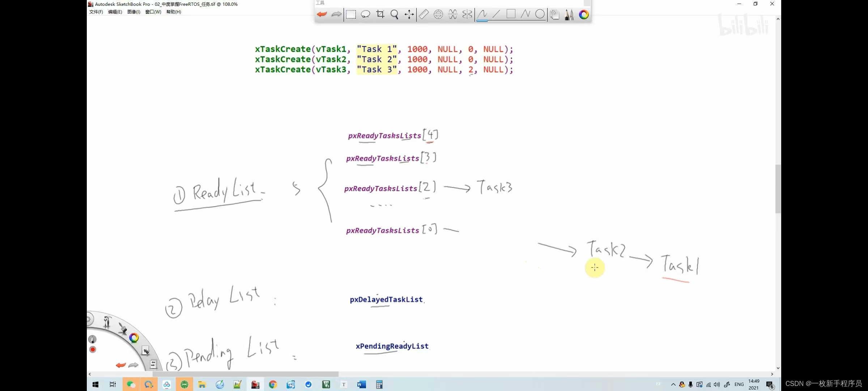Image resolution: width=868 pixels, height=391 pixels.
Task: Select the rectangular marquee selection tool
Action: [351, 14]
